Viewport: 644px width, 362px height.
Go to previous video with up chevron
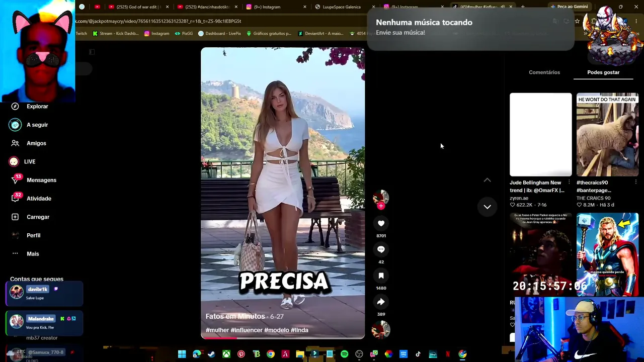click(487, 180)
